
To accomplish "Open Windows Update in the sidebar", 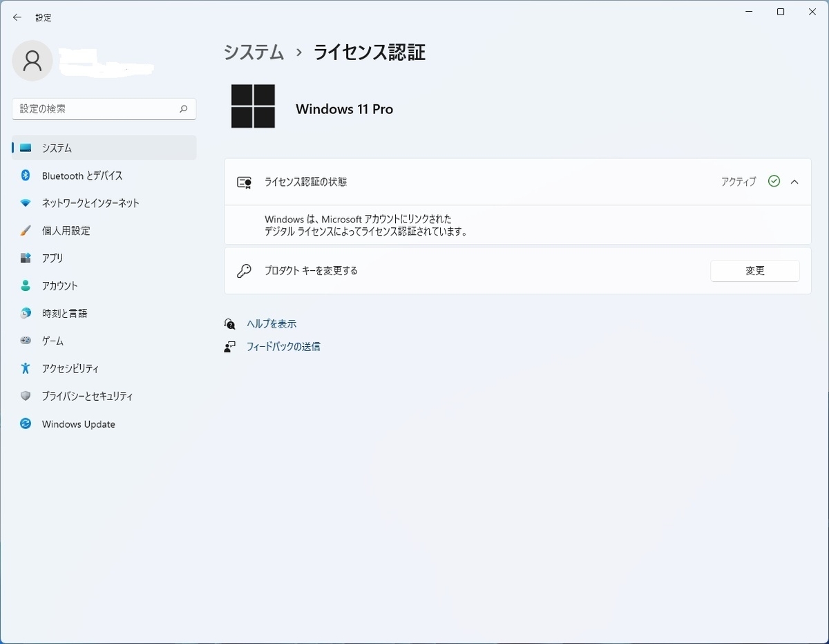I will [77, 424].
